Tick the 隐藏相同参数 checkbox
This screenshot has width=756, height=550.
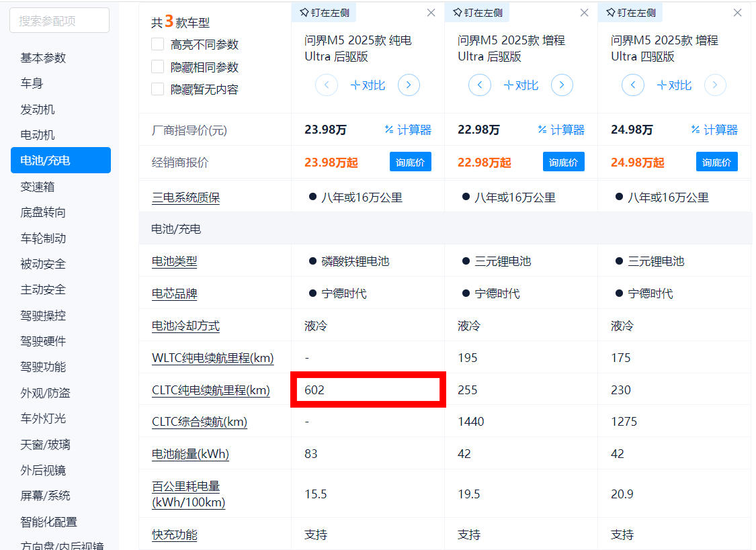pos(158,67)
